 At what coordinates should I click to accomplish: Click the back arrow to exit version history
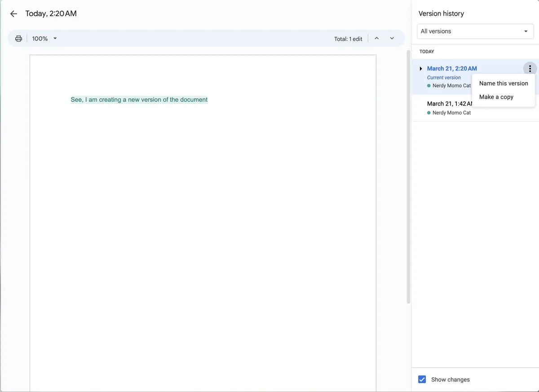click(x=13, y=14)
